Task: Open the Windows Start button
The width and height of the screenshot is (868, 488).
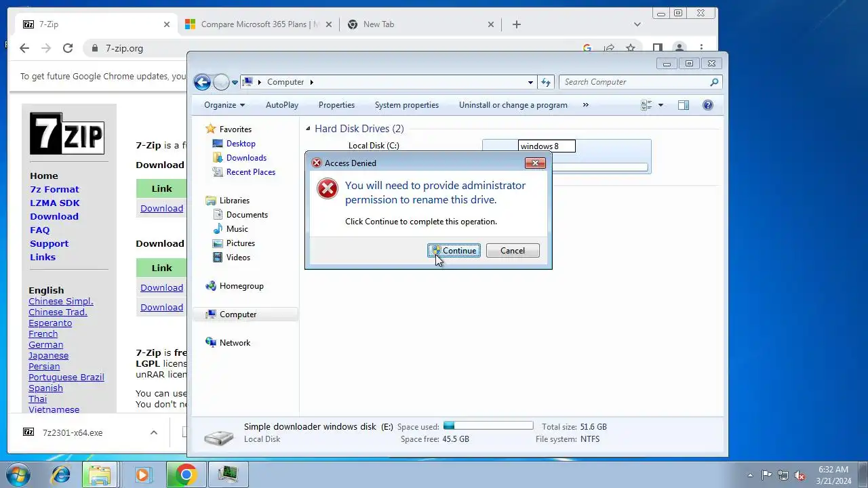Action: point(18,475)
